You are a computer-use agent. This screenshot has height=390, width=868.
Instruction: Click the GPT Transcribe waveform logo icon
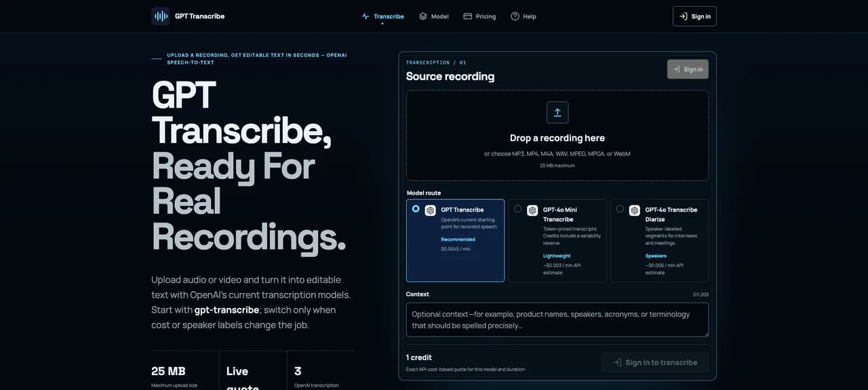tap(161, 16)
